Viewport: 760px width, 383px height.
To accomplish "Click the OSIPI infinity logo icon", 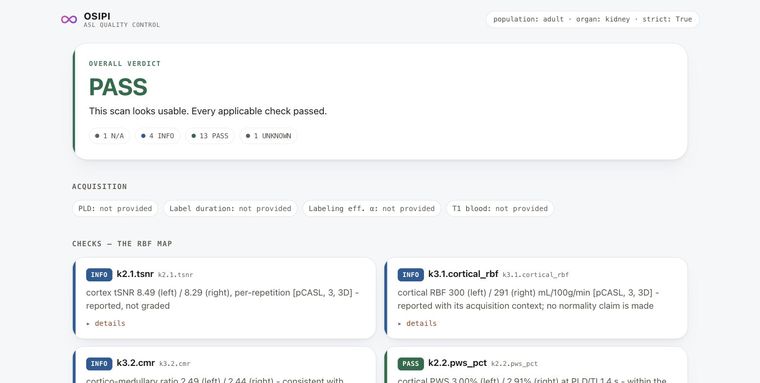I will pyautogui.click(x=69, y=19).
